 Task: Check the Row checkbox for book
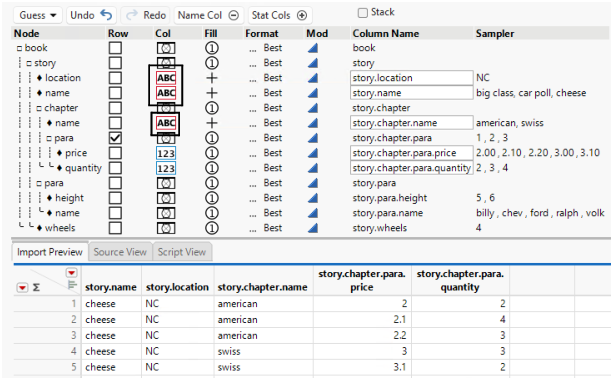coord(115,48)
